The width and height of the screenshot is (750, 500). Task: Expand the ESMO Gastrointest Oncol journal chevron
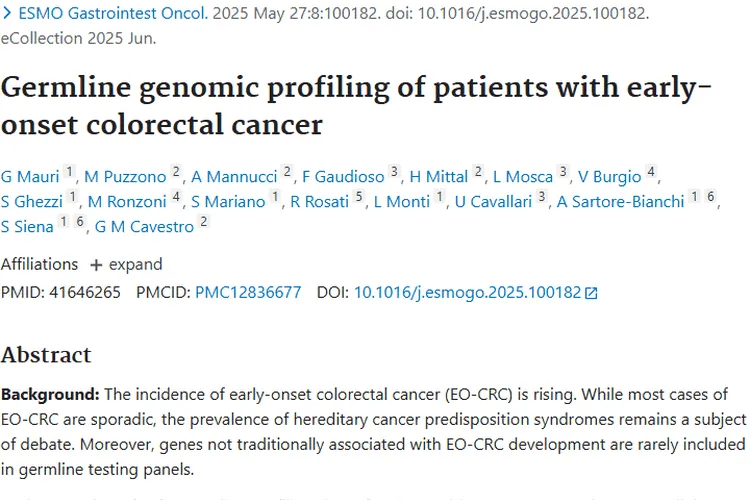[x=7, y=15]
